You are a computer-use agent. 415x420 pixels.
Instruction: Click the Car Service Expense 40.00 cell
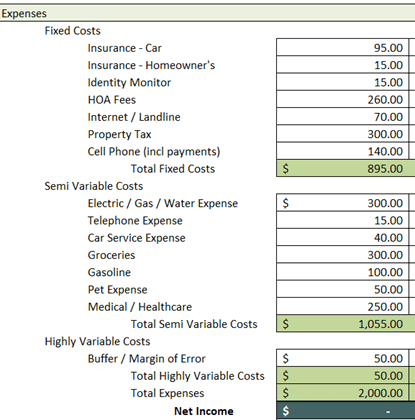tap(343, 237)
